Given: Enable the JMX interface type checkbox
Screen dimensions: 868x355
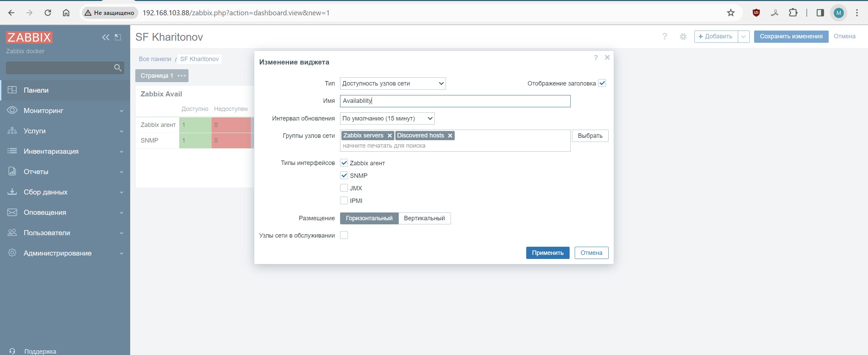Looking at the screenshot, I should click(344, 188).
